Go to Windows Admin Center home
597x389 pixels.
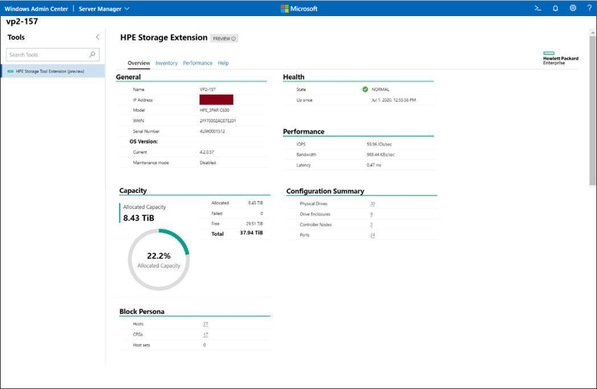click(36, 9)
